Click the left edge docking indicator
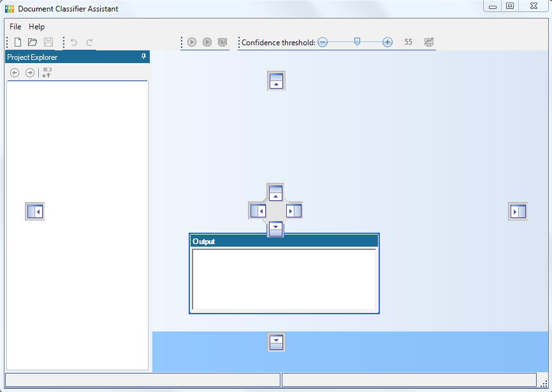 pos(34,211)
